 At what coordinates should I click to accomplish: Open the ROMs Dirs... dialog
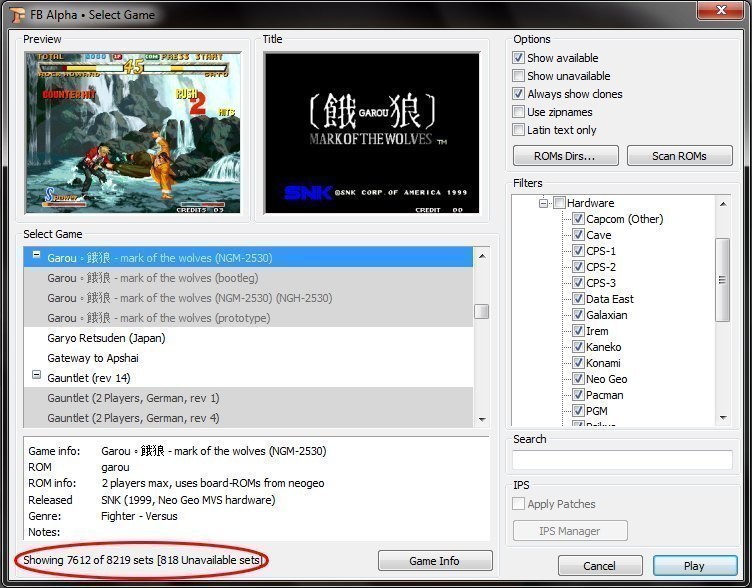(565, 156)
